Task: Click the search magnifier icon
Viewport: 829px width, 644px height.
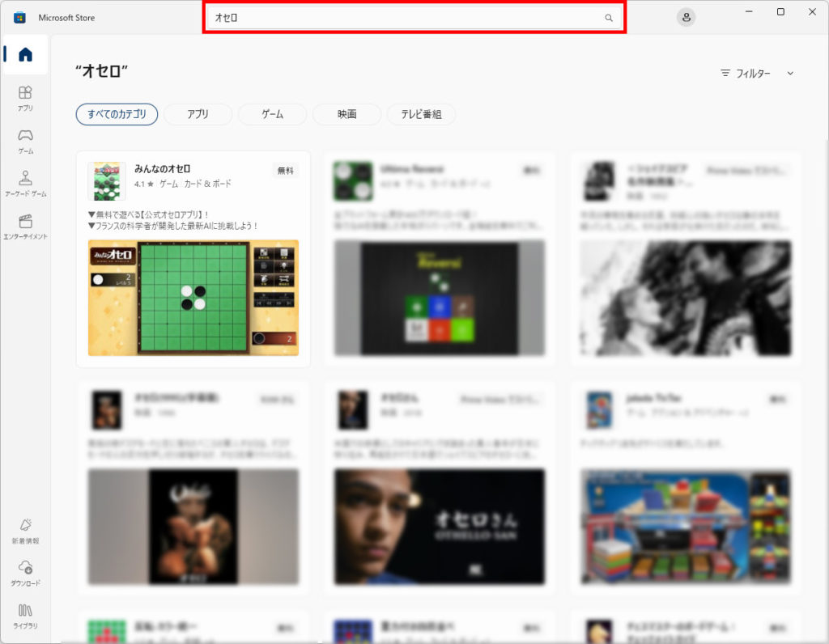Action: pyautogui.click(x=609, y=18)
